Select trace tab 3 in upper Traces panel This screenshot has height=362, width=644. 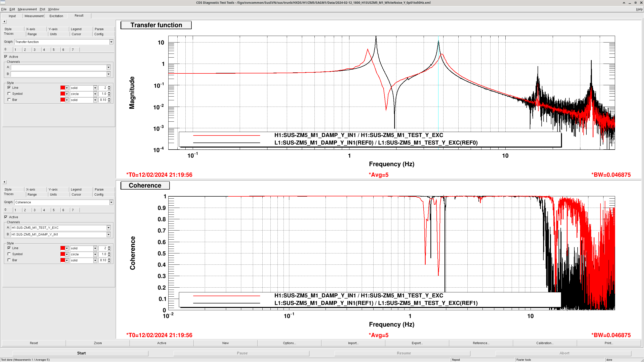click(x=35, y=50)
